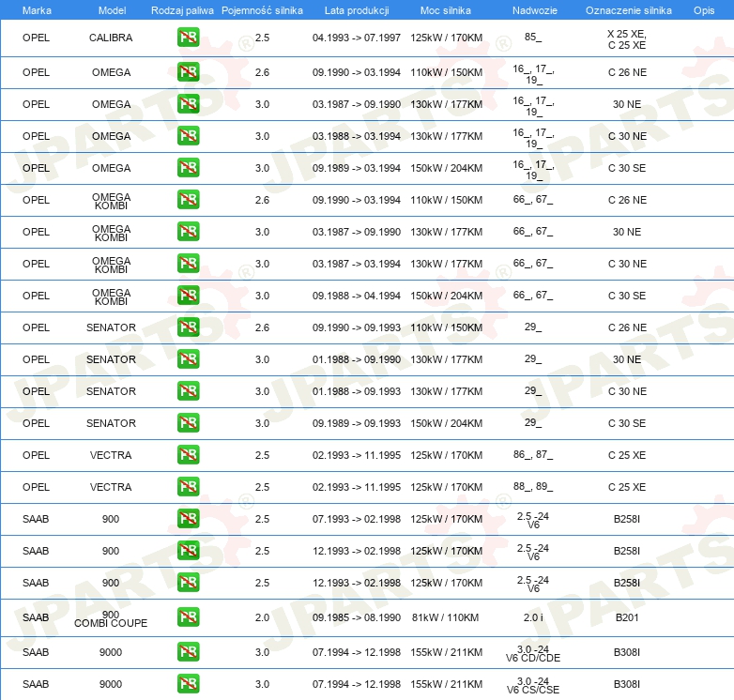
Task: Select the model cell '900 COMBI COUPE'
Action: (111, 618)
